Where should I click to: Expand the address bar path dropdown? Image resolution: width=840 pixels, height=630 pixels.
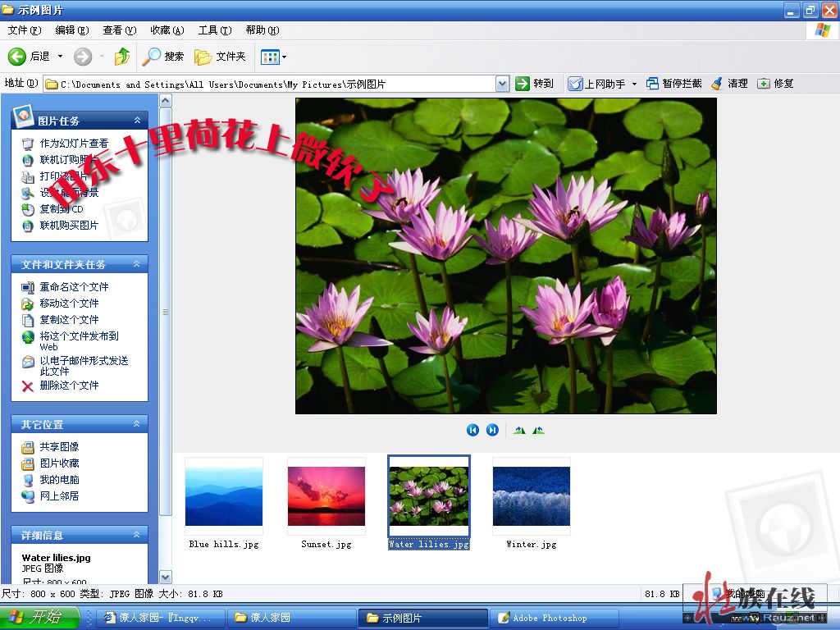[x=502, y=84]
